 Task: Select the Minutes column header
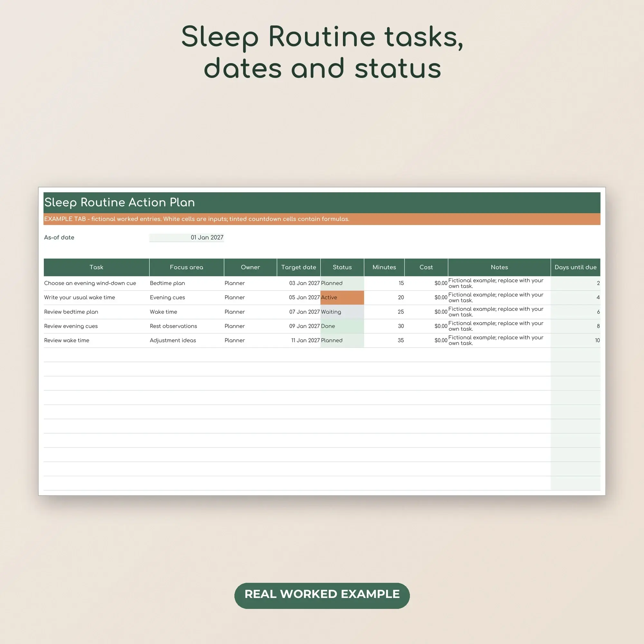point(384,267)
